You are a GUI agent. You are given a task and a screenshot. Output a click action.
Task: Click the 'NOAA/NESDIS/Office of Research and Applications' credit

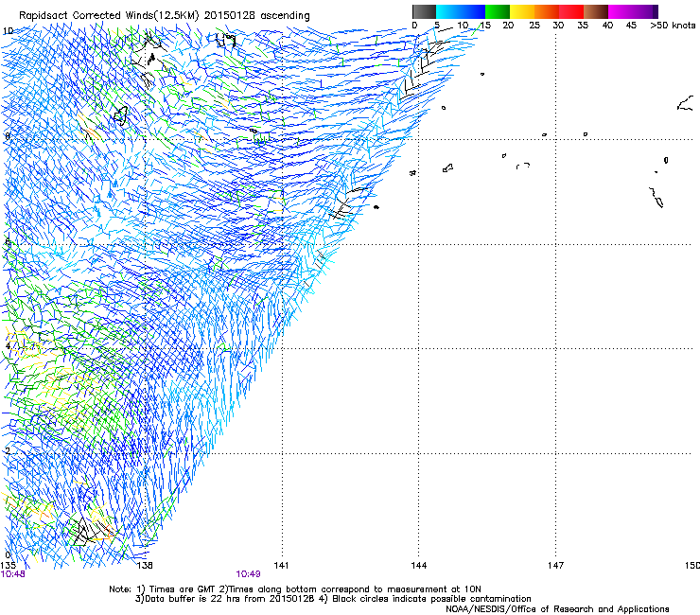(x=557, y=608)
